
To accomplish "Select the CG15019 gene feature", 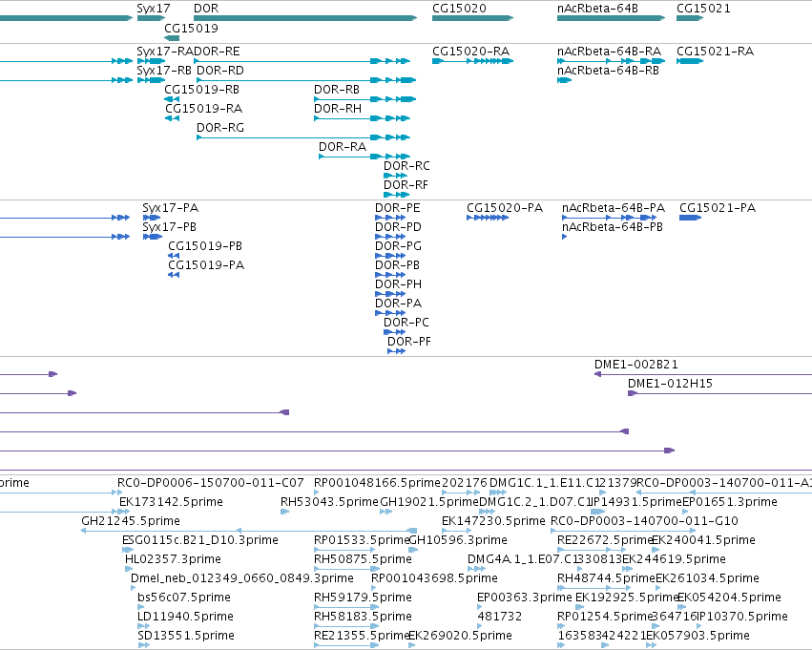I will click(172, 38).
